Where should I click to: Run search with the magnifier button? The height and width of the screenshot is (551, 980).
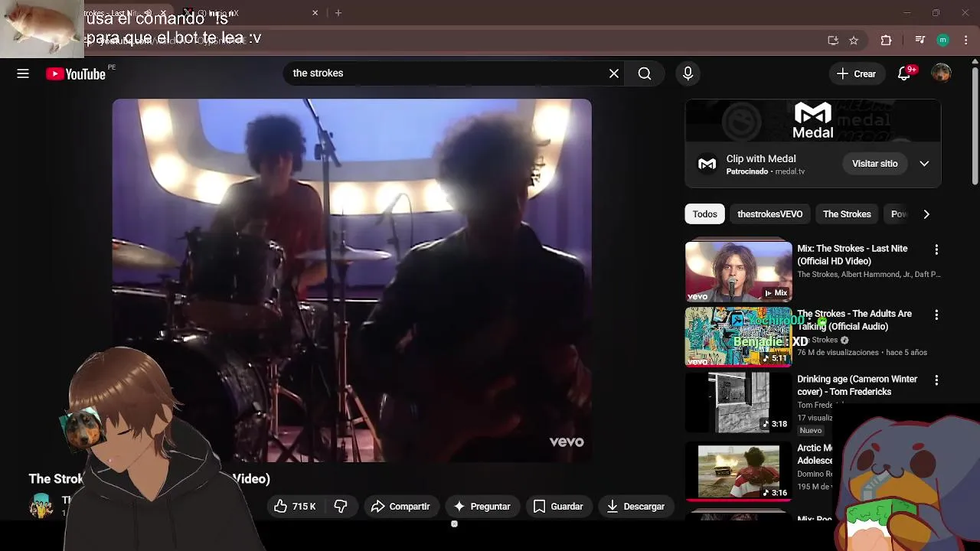pyautogui.click(x=645, y=73)
